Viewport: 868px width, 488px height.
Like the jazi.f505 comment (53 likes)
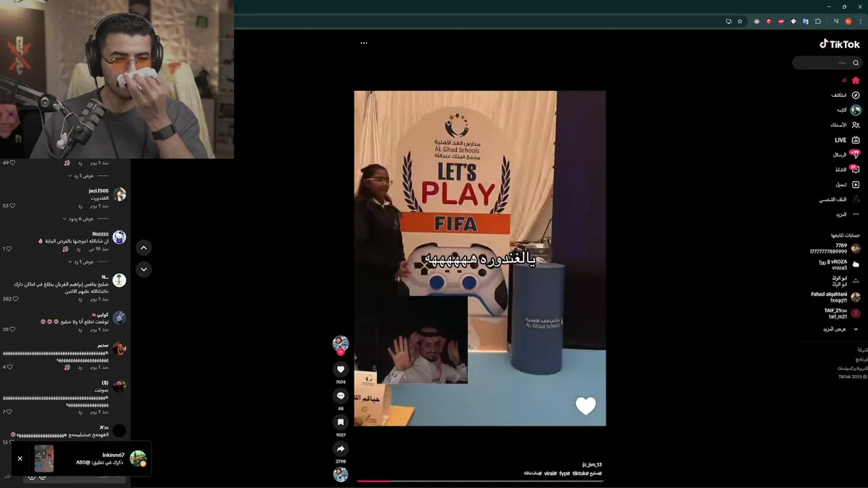point(12,205)
